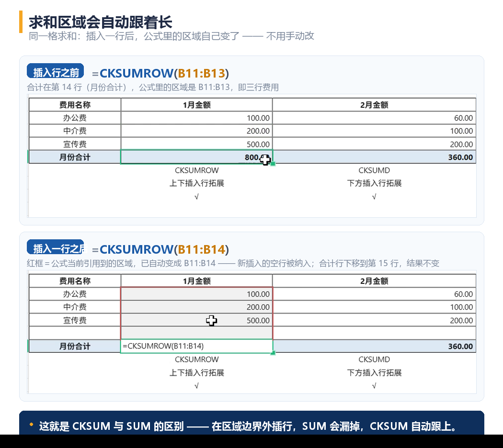The height and width of the screenshot is (448, 503).
Task: Select 办公费 cell in 插入一行之后 table
Action: [x=75, y=294]
